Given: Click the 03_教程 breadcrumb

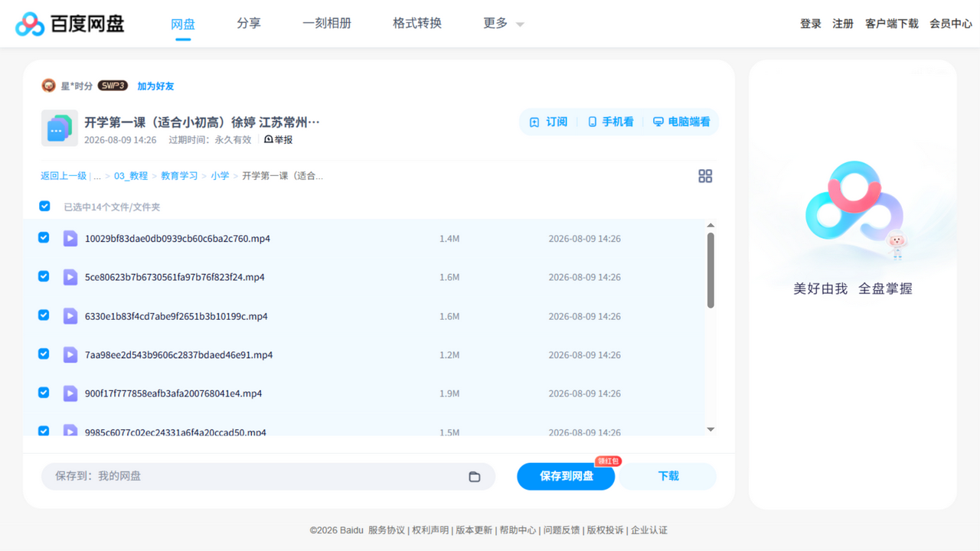Looking at the screenshot, I should pyautogui.click(x=131, y=176).
